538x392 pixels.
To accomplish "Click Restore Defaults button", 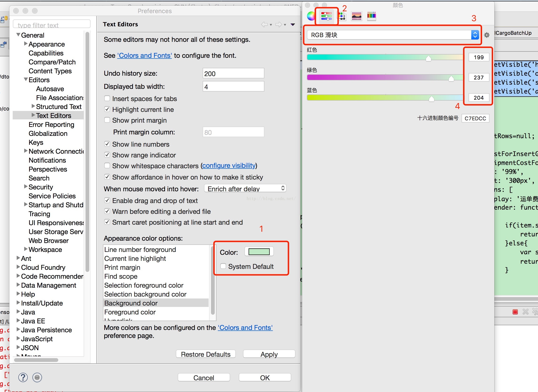I will click(x=206, y=354).
